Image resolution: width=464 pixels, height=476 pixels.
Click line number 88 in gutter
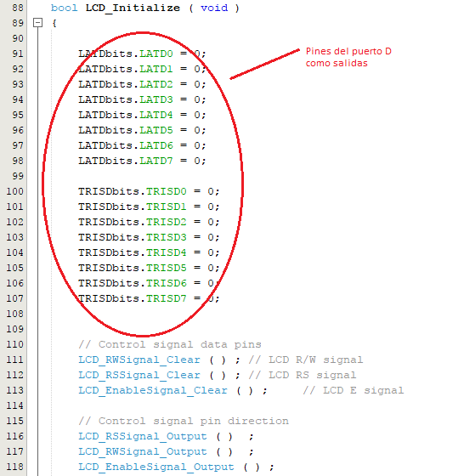[x=18, y=8]
